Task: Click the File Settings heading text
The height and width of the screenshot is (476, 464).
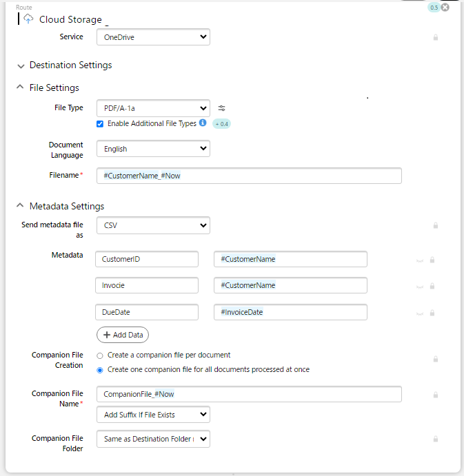Action: tap(54, 87)
